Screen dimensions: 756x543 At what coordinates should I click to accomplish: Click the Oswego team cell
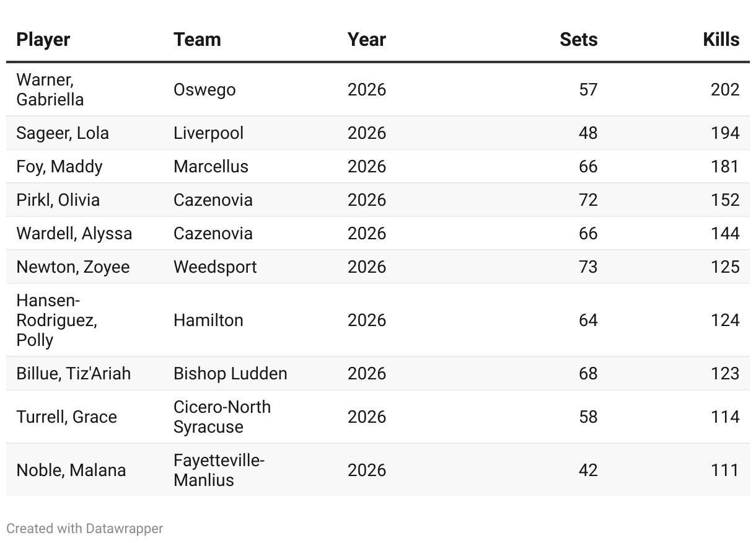point(204,90)
